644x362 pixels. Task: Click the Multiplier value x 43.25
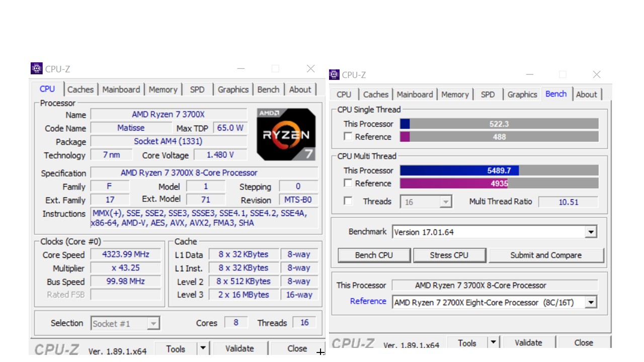click(x=126, y=268)
